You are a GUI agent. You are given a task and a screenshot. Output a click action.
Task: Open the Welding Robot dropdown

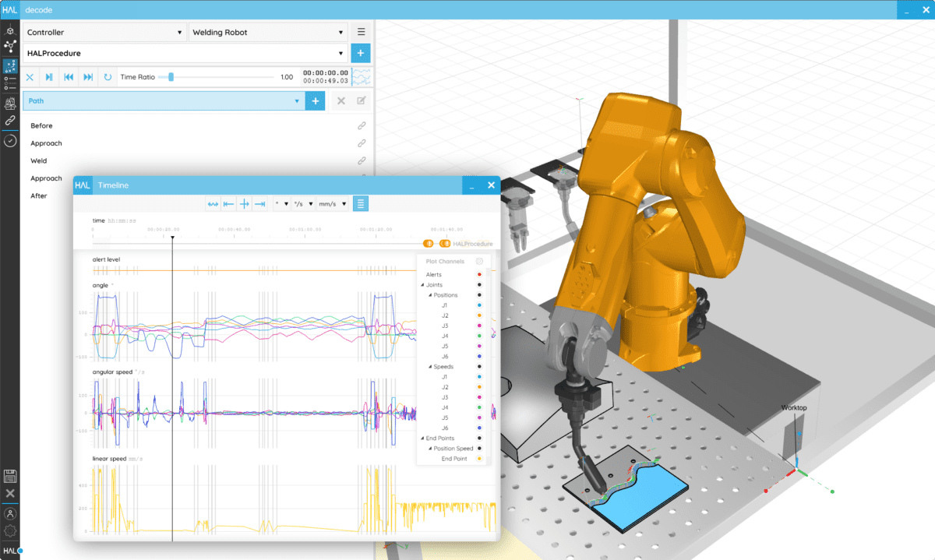coord(268,32)
